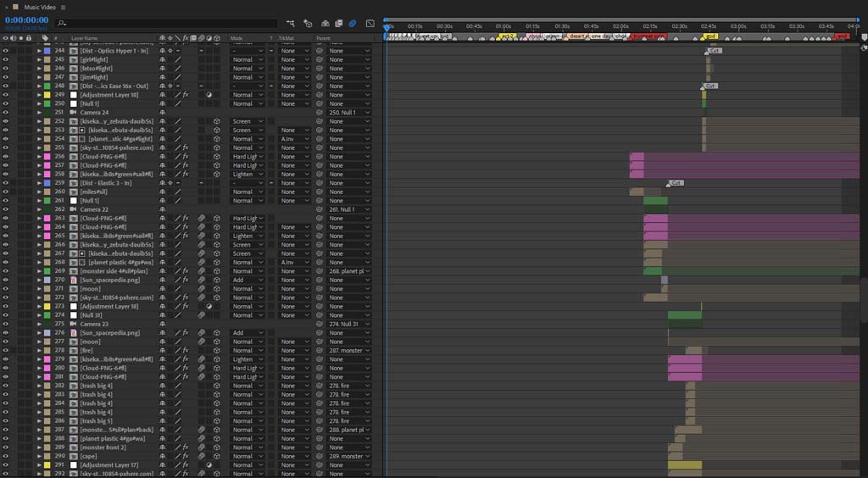
Task: Expand layer 256 Cloud-PNG-6#8 properties
Action: [39, 157]
